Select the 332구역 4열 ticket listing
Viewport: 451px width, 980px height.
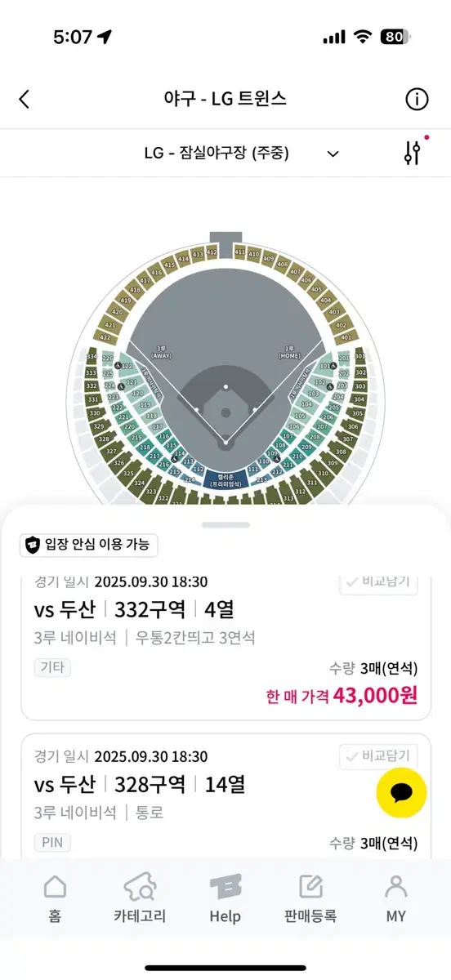pyautogui.click(x=225, y=647)
